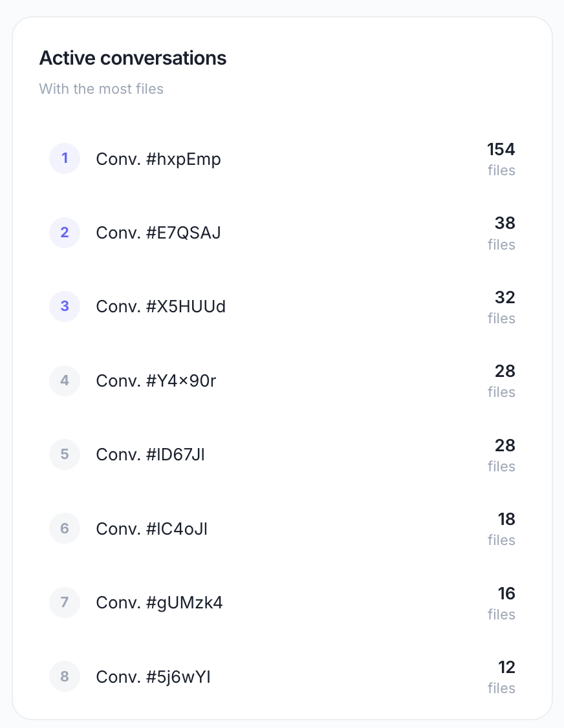Click the rank 5 badge
564x728 pixels.
(x=65, y=455)
